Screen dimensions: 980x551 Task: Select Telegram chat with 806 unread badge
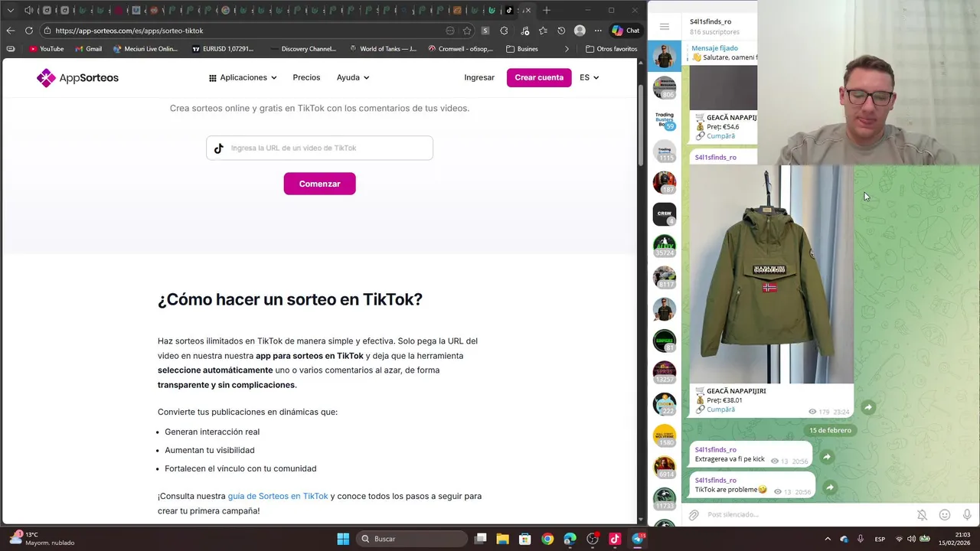665,87
